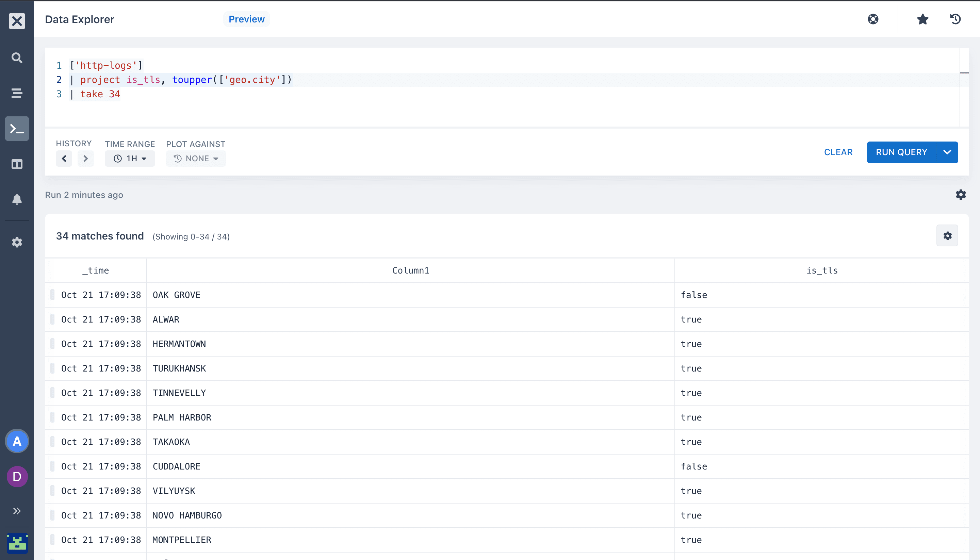Expand the sidebar with the double-chevron icon
This screenshot has width=980, height=560.
[x=17, y=511]
